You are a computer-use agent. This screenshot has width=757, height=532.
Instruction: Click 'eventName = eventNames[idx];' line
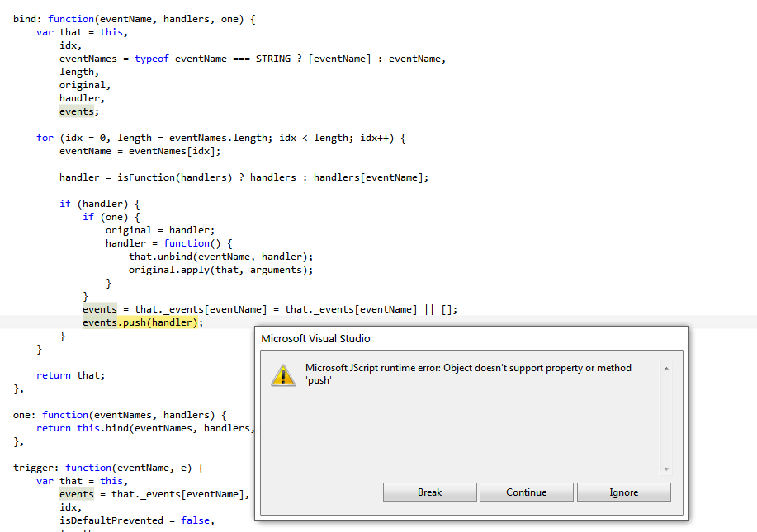coord(140,151)
